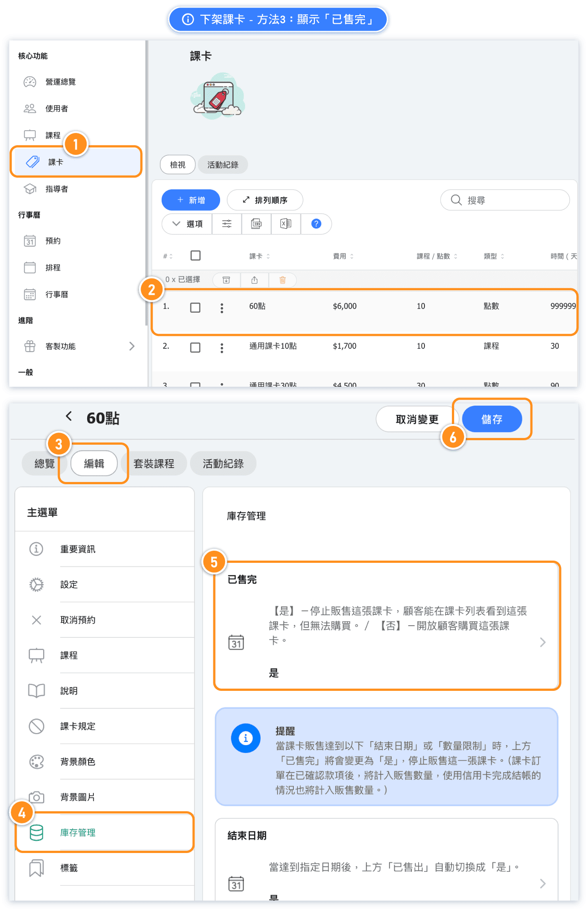Tick the checkbox for 60點 row
The image size is (588, 915).
(195, 308)
